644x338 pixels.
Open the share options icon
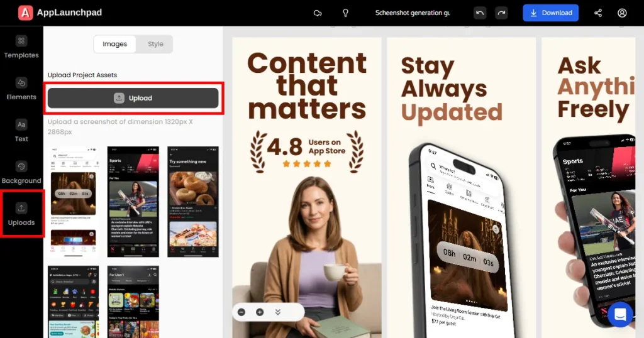(598, 13)
